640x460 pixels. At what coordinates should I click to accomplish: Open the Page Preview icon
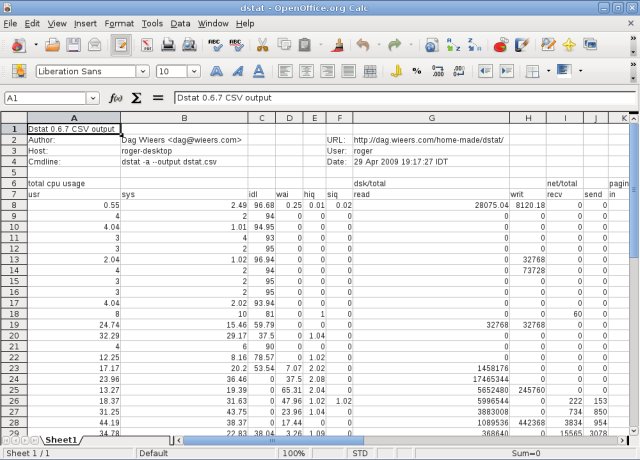pyautogui.click(x=189, y=45)
